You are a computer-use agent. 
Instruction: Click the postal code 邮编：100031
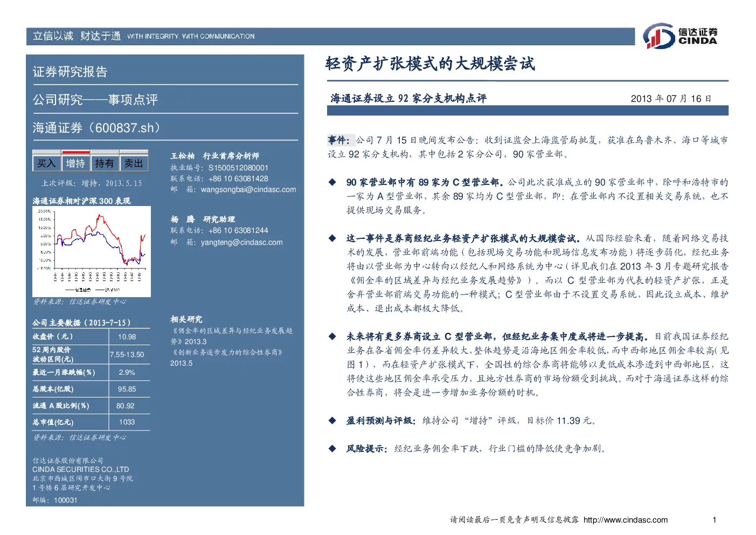[55, 500]
